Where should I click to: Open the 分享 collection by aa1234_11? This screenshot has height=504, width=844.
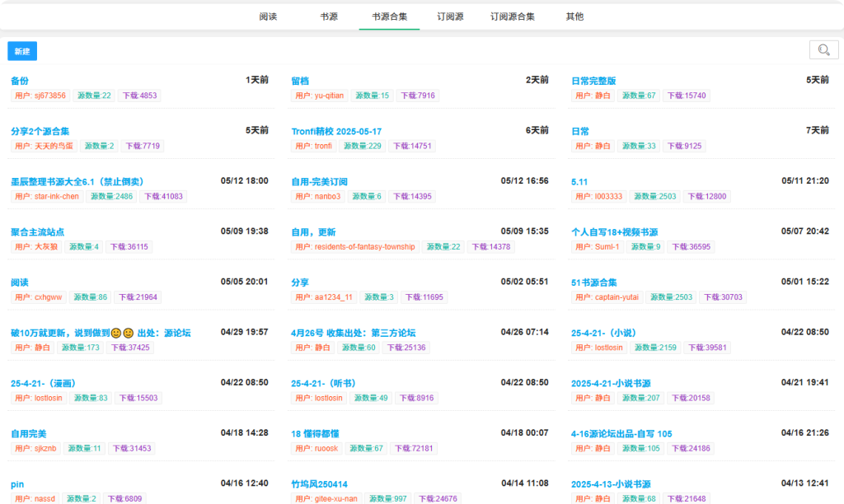pos(300,282)
